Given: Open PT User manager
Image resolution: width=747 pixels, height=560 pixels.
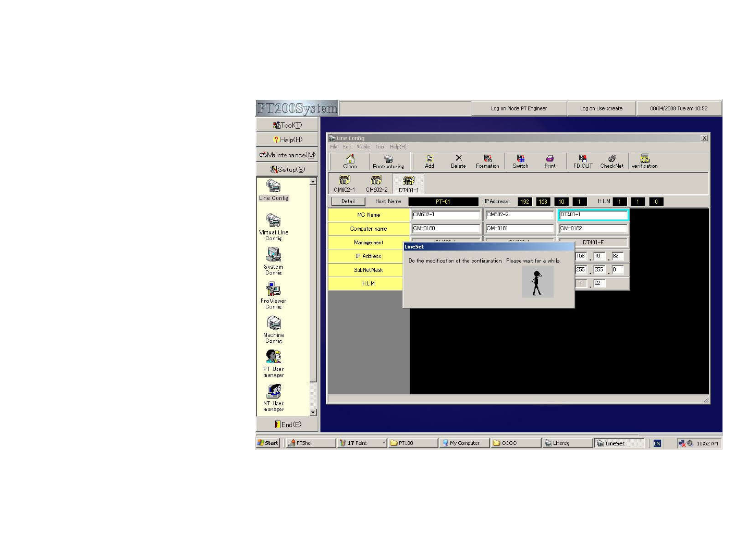Looking at the screenshot, I should tap(274, 364).
